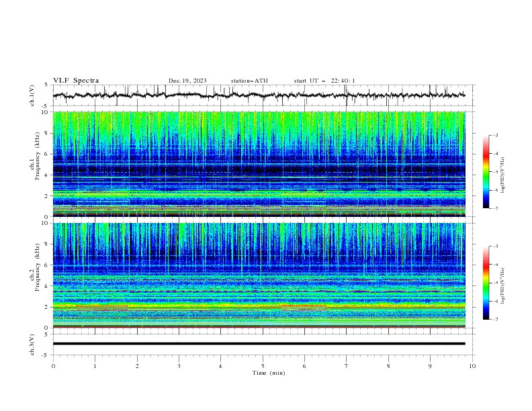This screenshot has width=532, height=411.
Task: Click the ch.1 voltage waveform trace
Action: coord(259,95)
